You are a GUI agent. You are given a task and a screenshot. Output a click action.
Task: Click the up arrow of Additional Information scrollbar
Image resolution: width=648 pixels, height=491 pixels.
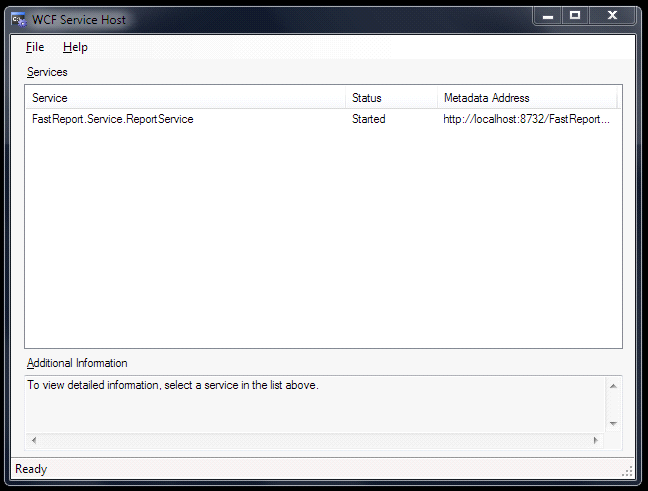click(613, 386)
